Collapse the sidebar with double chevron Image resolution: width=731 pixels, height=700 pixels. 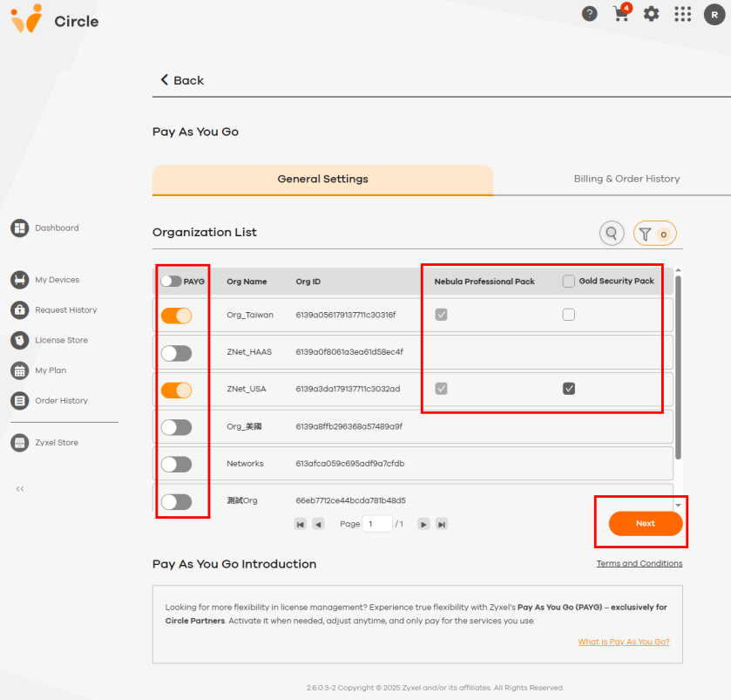pyautogui.click(x=19, y=489)
